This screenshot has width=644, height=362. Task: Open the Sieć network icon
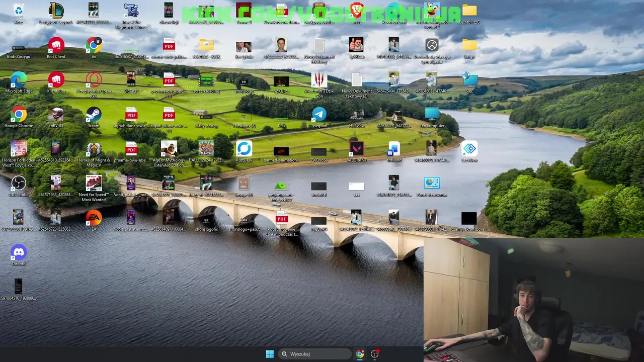[469, 82]
